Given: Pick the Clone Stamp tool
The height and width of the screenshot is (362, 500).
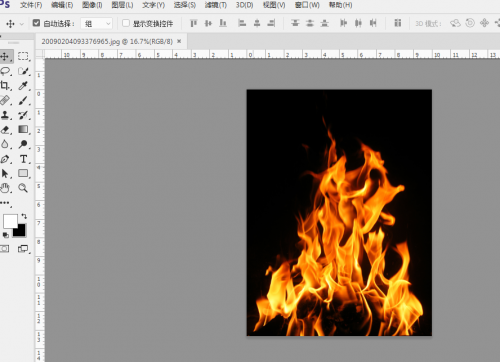Looking at the screenshot, I should pyautogui.click(x=5, y=115).
